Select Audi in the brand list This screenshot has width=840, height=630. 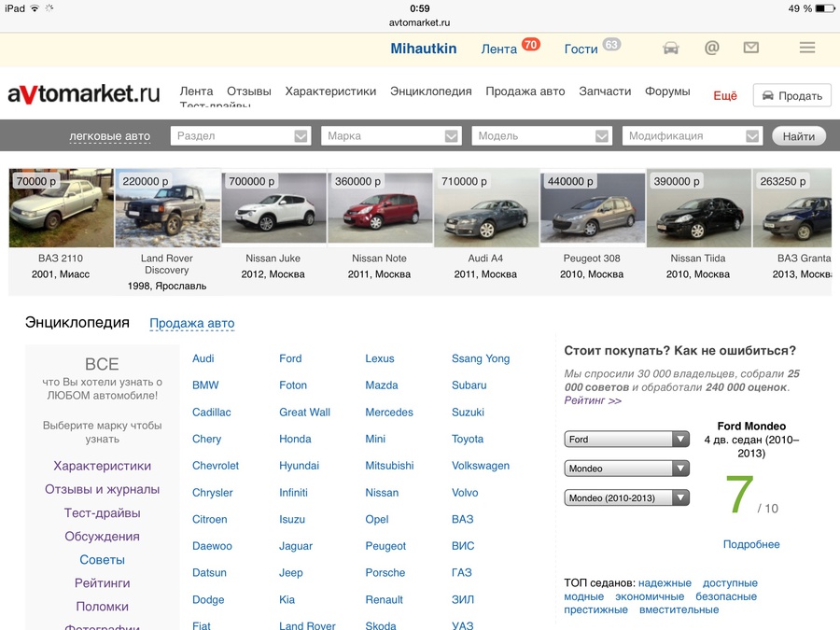[203, 358]
